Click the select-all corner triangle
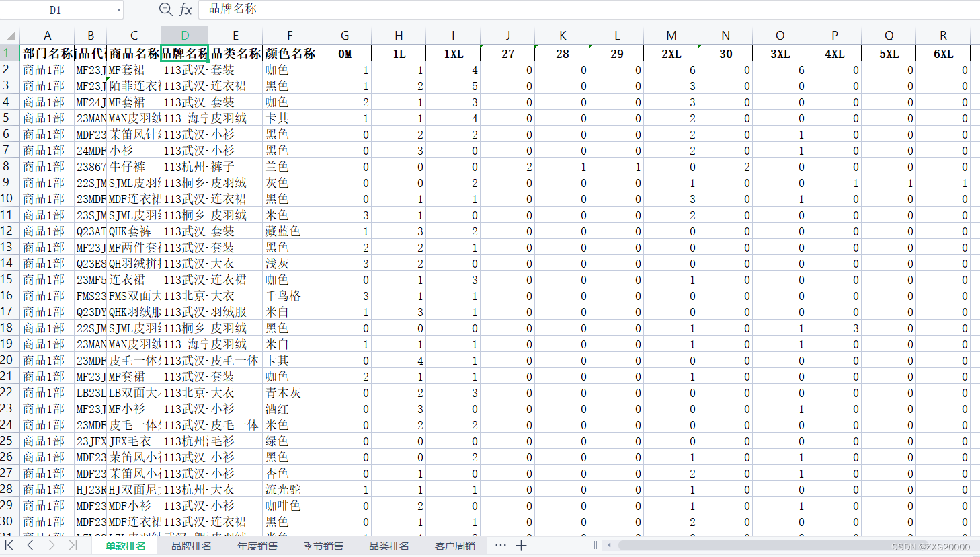The width and height of the screenshot is (980, 557). (x=11, y=36)
